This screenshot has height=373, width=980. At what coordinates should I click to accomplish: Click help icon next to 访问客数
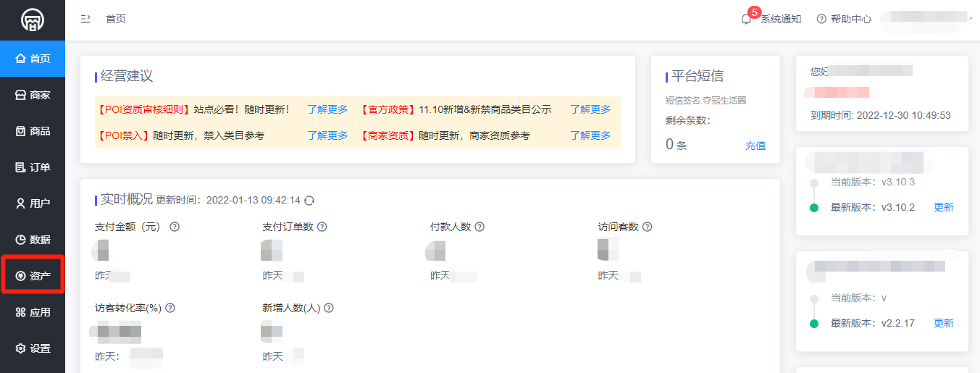point(648,227)
